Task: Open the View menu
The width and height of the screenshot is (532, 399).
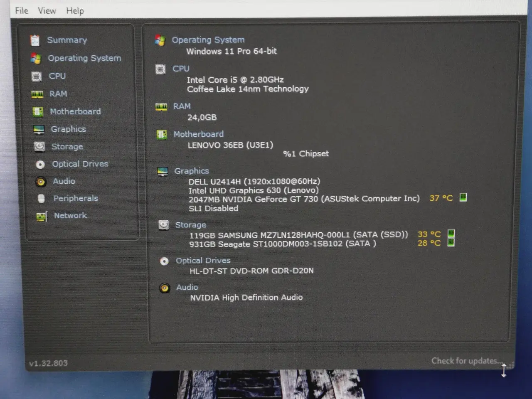Action: [47, 10]
